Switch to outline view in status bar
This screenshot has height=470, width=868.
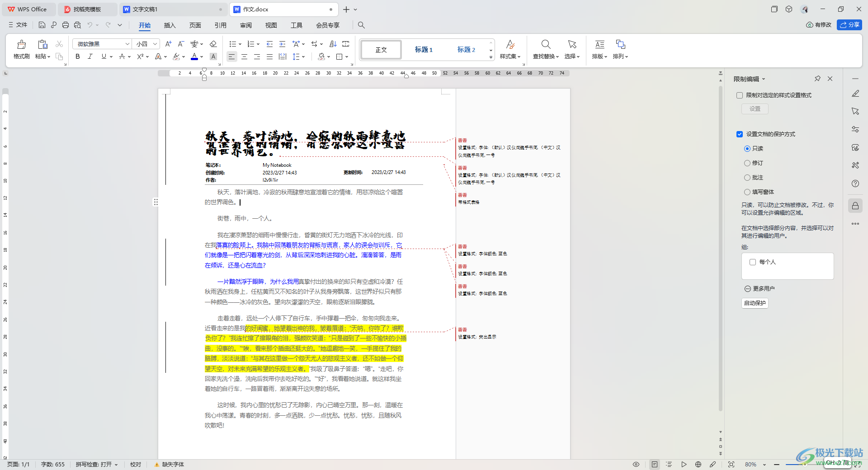click(x=669, y=464)
